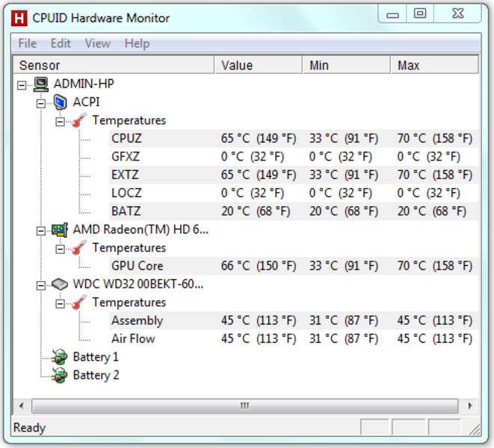
Task: Open the View menu
Action: [x=98, y=43]
